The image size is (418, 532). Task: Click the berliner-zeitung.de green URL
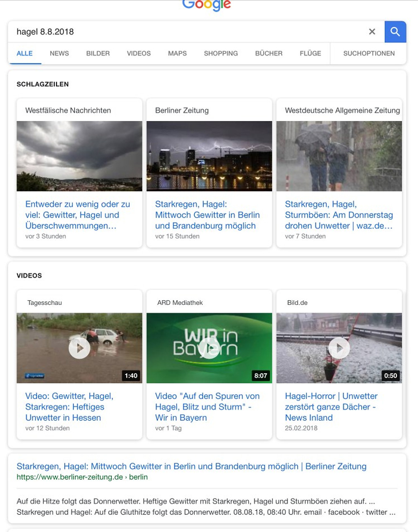click(82, 477)
